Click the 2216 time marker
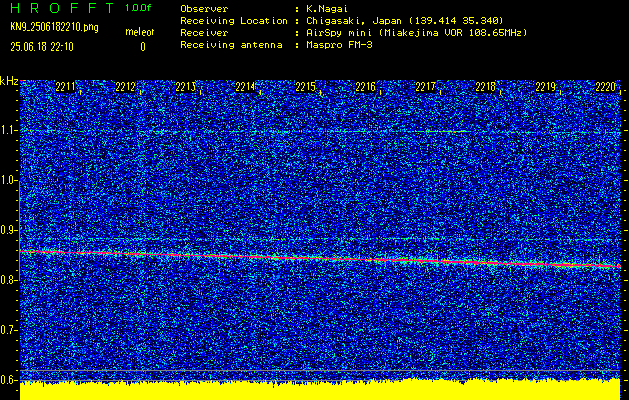 [365, 87]
